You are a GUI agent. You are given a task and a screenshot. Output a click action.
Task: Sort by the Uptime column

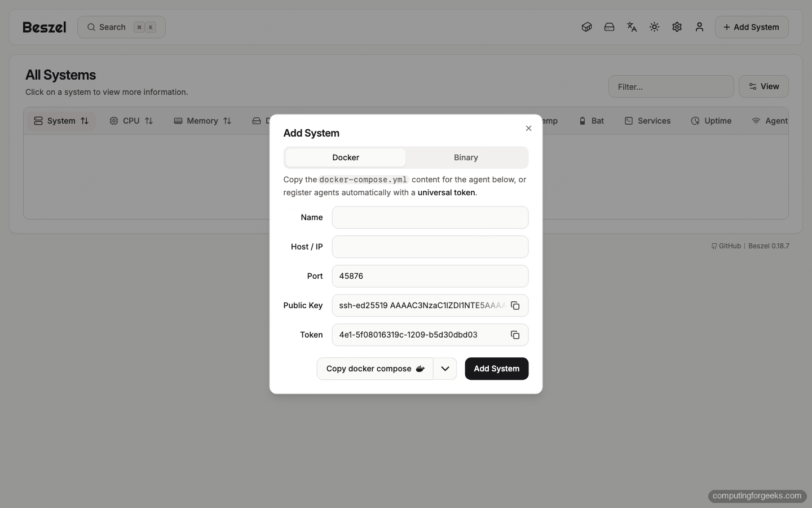point(711,121)
